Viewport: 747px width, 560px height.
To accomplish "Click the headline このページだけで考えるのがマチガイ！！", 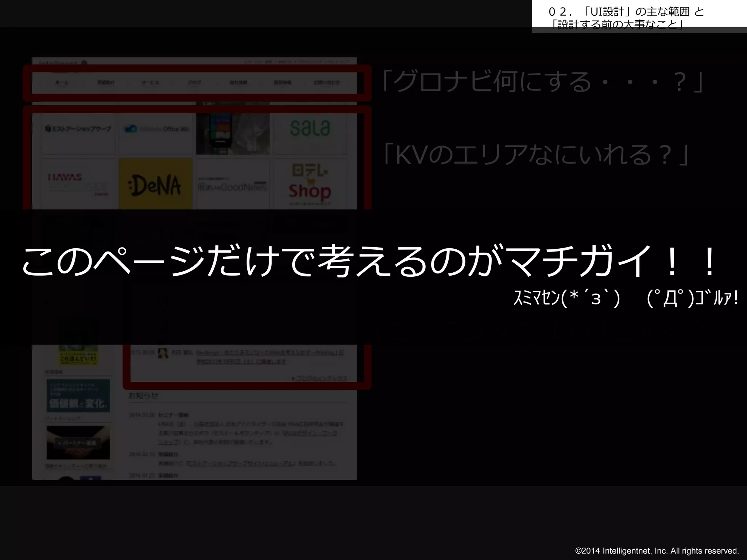I will point(369,261).
